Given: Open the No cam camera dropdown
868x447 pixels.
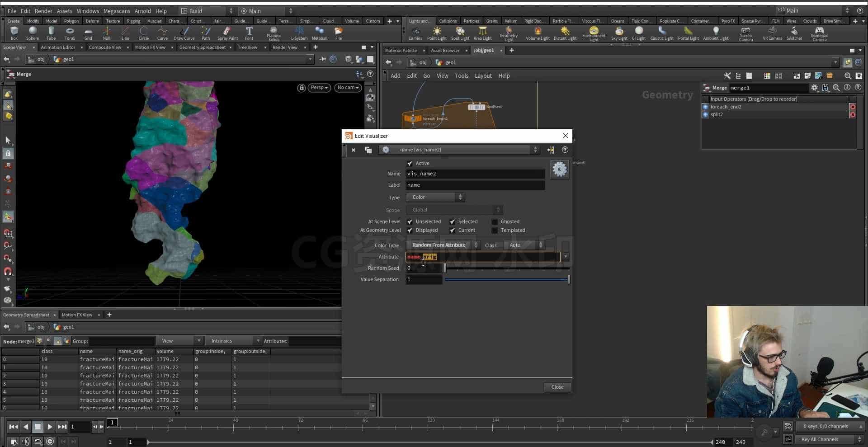Looking at the screenshot, I should (x=348, y=88).
